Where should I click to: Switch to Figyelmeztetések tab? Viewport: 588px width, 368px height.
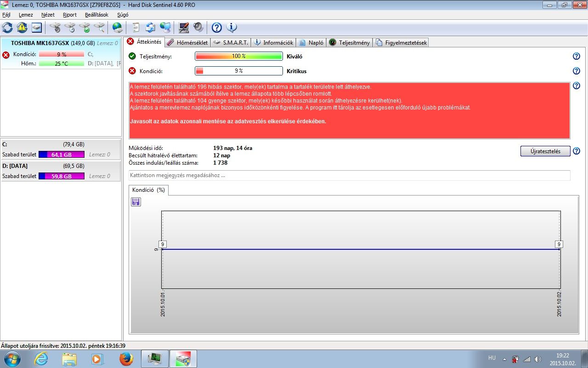coord(401,42)
